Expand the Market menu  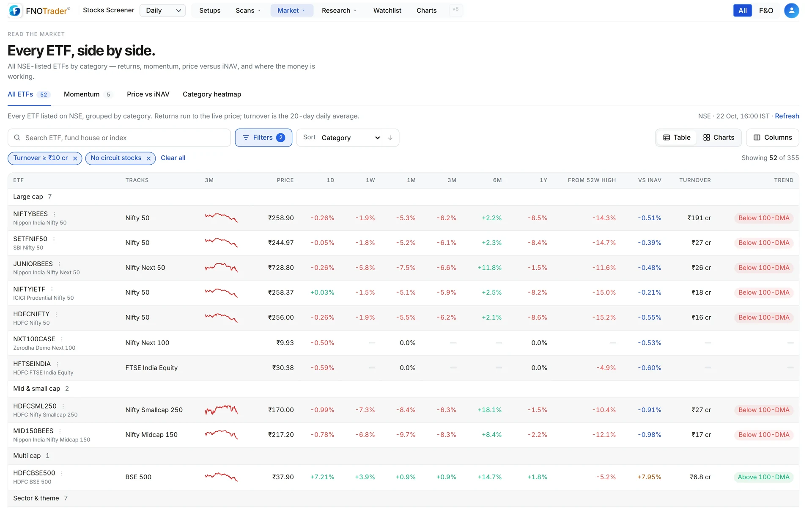(292, 11)
